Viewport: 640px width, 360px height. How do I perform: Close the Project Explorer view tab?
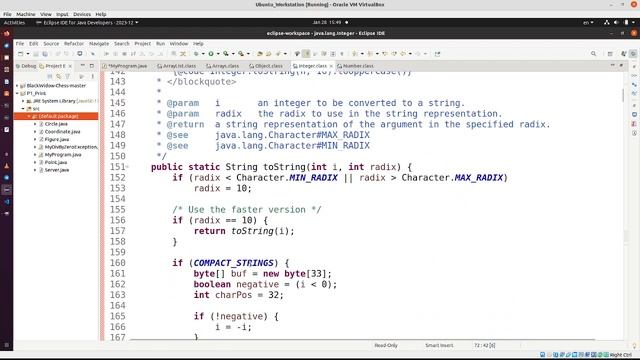(70, 66)
